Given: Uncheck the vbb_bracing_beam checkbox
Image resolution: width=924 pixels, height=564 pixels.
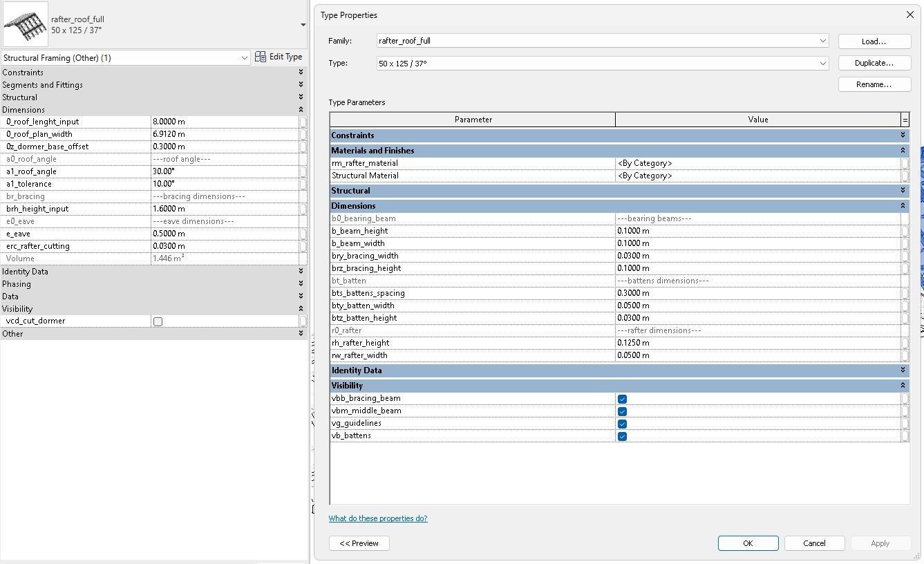Looking at the screenshot, I should tap(622, 399).
